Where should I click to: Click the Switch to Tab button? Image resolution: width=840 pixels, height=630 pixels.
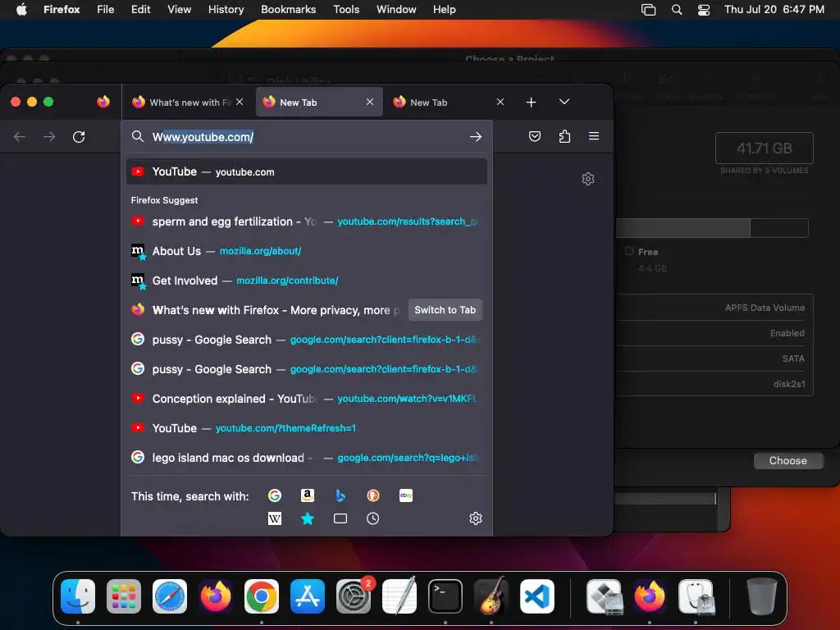(x=445, y=310)
